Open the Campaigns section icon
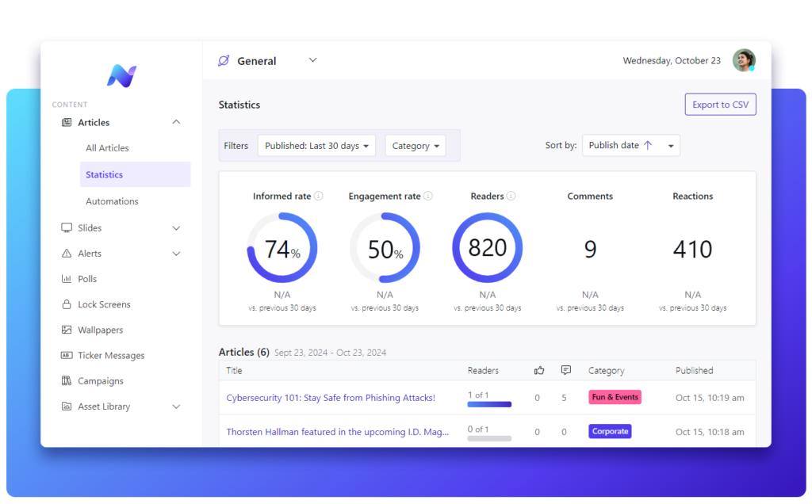This screenshot has width=812, height=504. tap(65, 380)
